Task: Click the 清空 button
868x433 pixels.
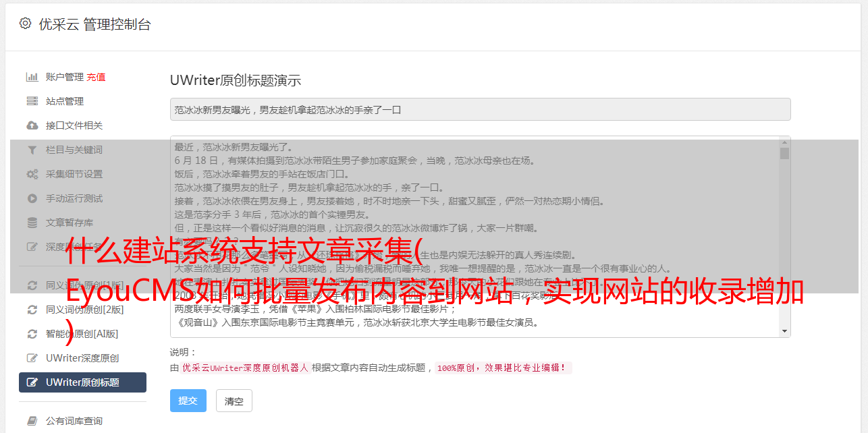Action: 234,401
